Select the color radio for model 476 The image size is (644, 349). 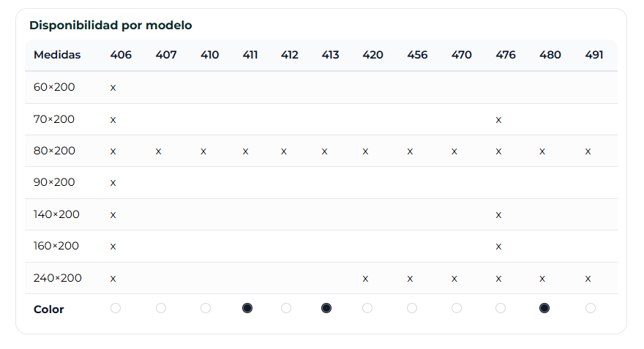pos(501,308)
